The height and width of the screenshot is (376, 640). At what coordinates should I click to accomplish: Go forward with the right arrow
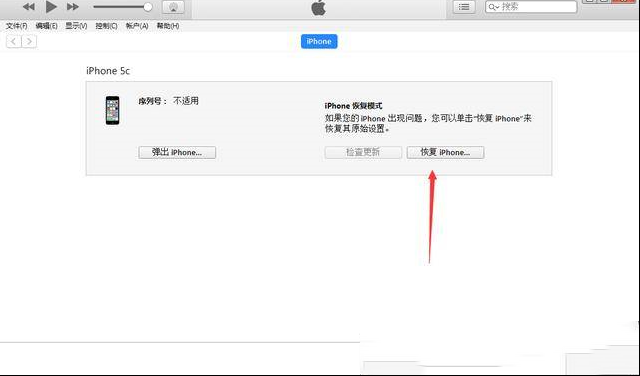pyautogui.click(x=29, y=41)
